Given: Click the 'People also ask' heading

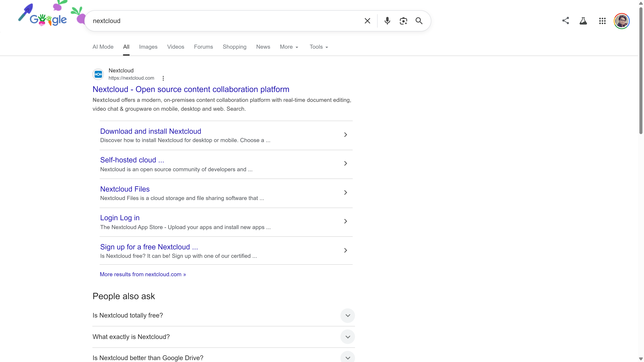Looking at the screenshot, I should (x=124, y=296).
